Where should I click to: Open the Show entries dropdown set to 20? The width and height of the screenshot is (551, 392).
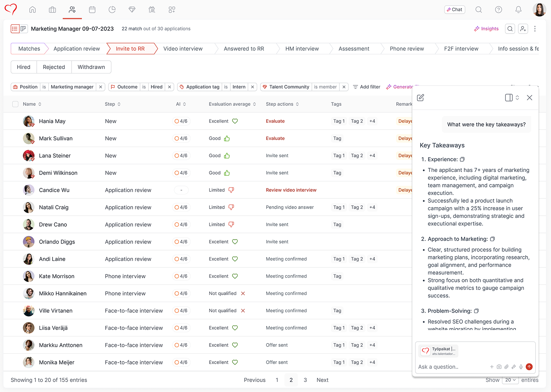510,380
